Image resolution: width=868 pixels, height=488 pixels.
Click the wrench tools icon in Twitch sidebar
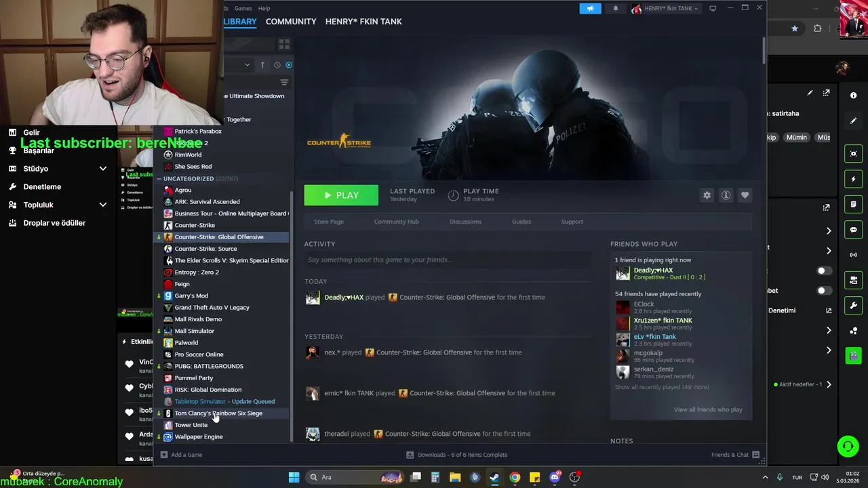point(853,306)
